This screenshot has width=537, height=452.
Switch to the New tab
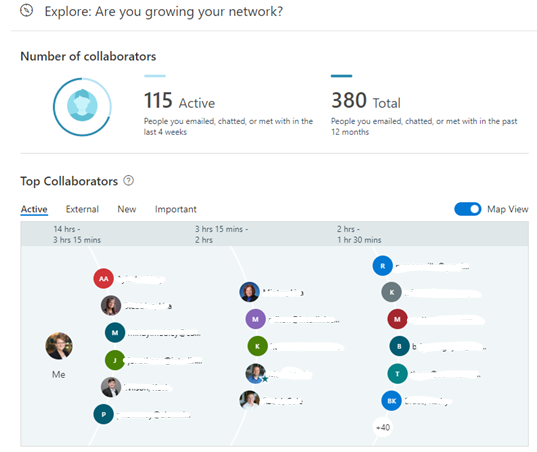127,209
